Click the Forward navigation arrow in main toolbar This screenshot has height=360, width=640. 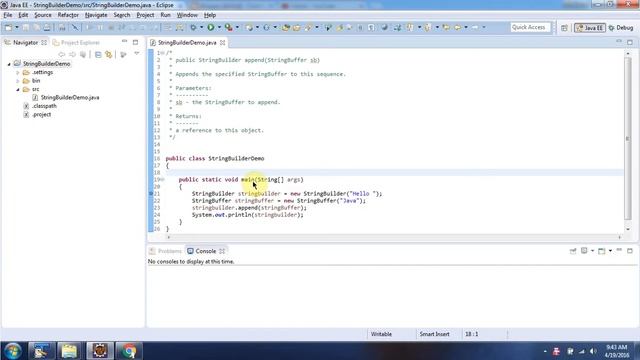pyautogui.click(x=475, y=27)
